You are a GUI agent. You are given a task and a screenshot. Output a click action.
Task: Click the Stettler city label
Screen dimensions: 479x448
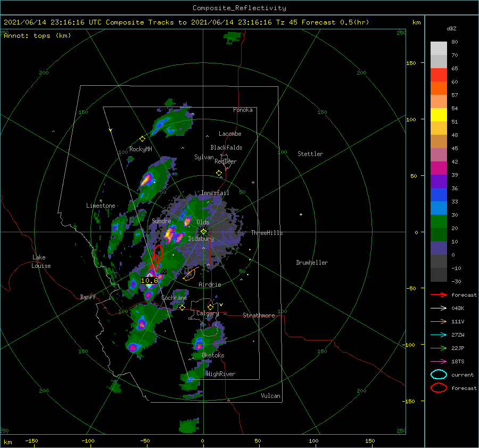[x=310, y=154]
